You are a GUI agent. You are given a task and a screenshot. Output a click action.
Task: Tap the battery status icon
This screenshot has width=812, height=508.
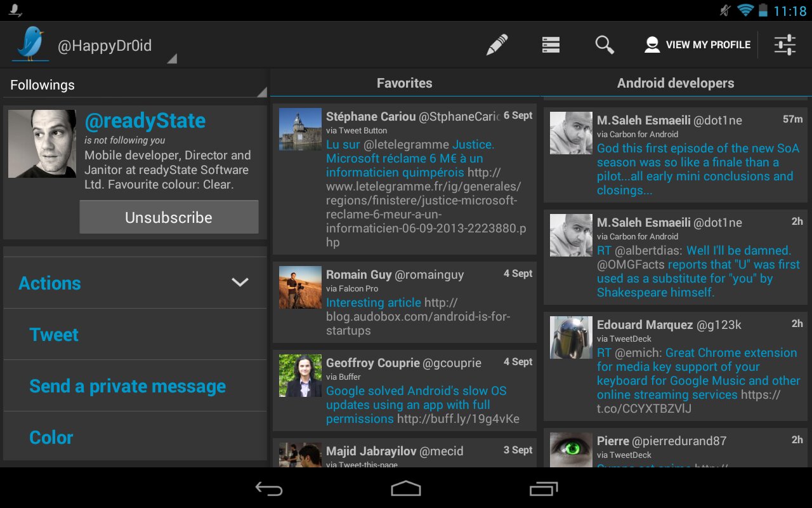point(763,10)
